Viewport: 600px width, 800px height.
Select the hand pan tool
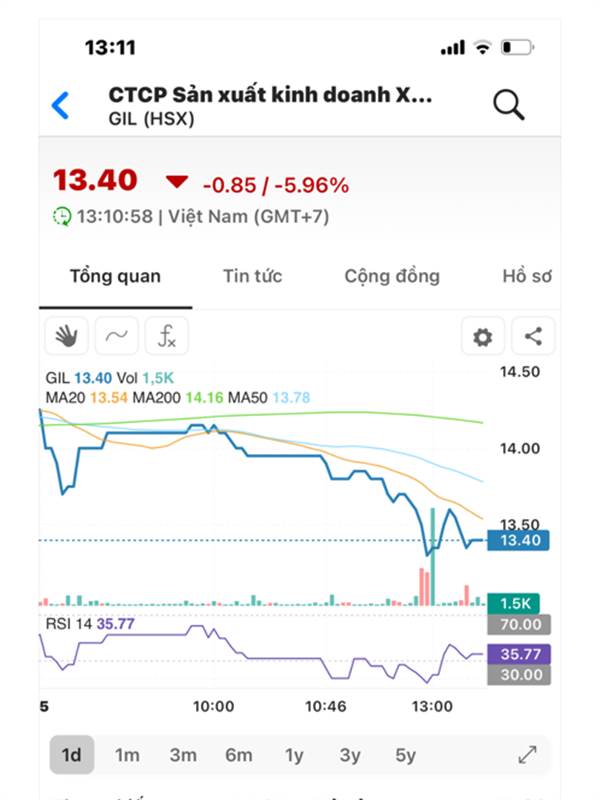66,337
